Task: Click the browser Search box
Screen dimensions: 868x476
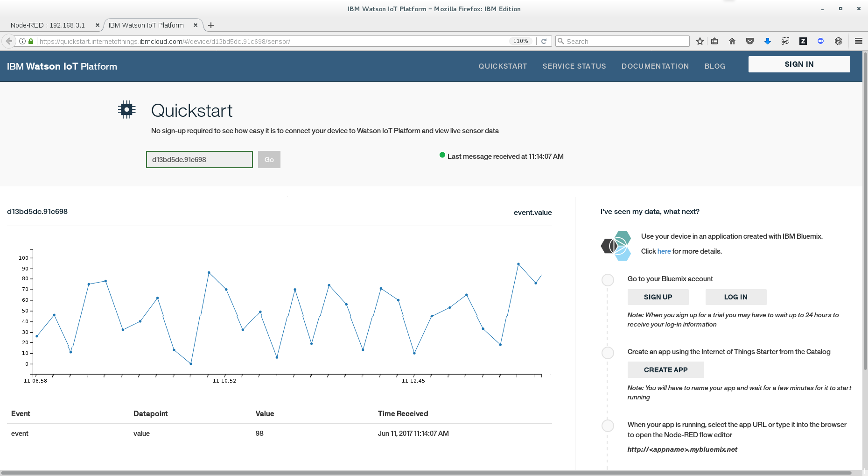Action: click(x=623, y=41)
